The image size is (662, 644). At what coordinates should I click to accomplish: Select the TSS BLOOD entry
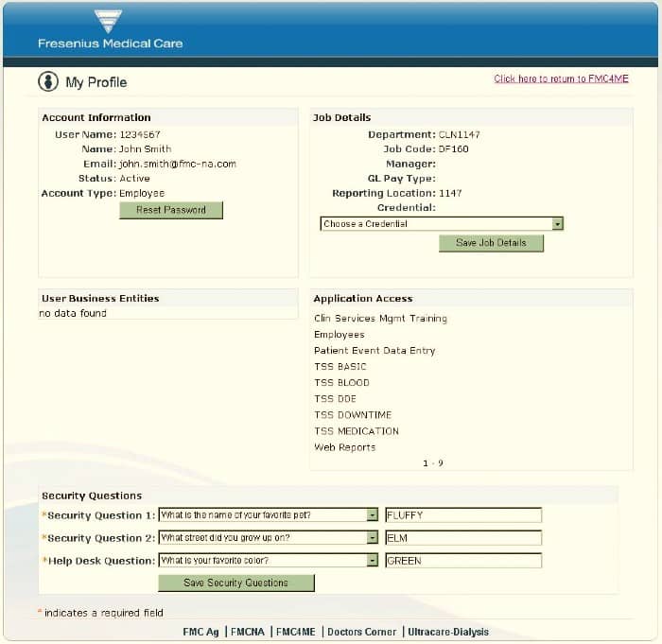(x=341, y=383)
